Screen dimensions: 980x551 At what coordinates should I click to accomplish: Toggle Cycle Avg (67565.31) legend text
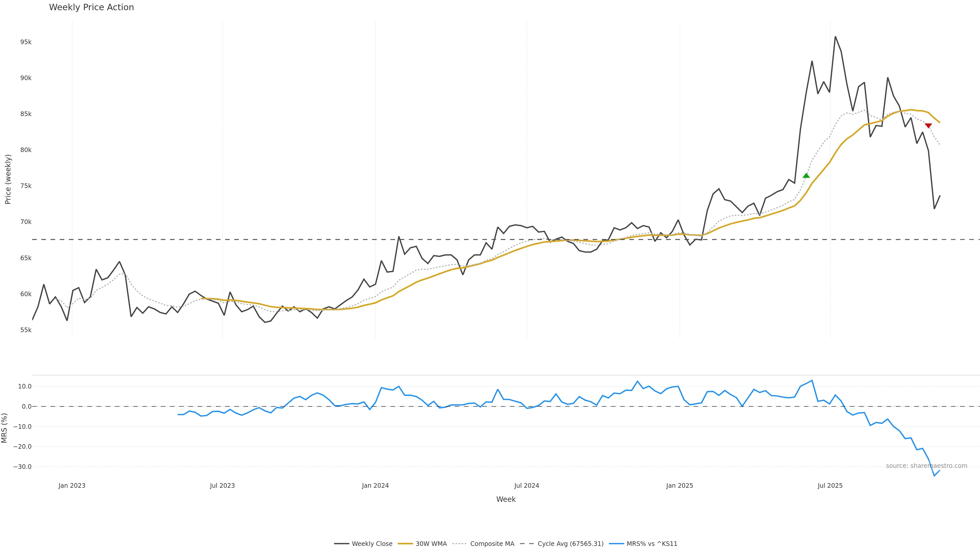pos(570,544)
